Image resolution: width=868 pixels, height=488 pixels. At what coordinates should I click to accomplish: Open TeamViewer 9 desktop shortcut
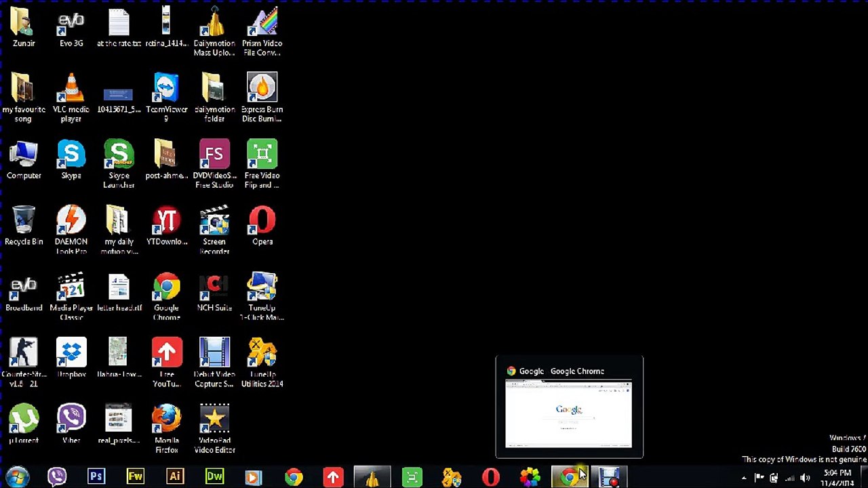[x=166, y=98]
